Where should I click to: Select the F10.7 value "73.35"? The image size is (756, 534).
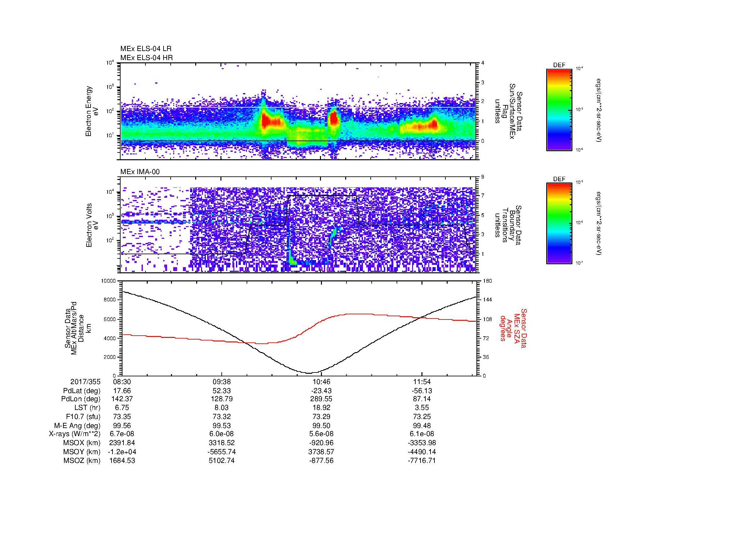[122, 416]
